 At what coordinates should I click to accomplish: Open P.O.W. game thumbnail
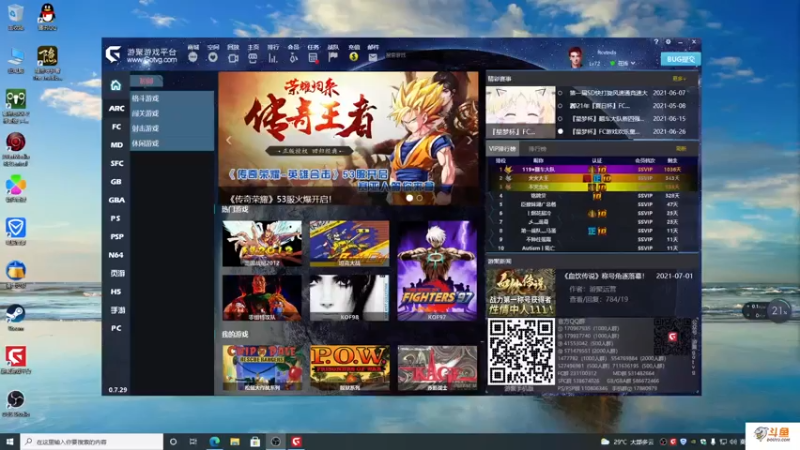[349, 368]
